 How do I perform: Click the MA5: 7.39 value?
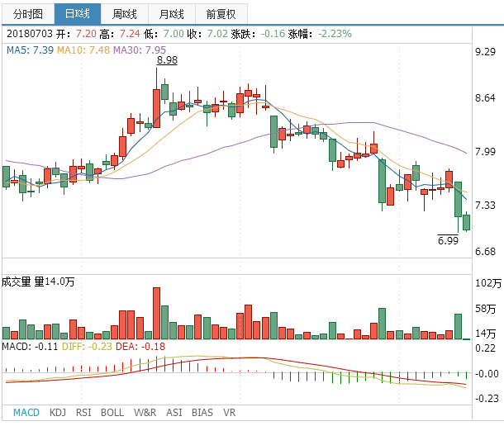tap(30, 50)
